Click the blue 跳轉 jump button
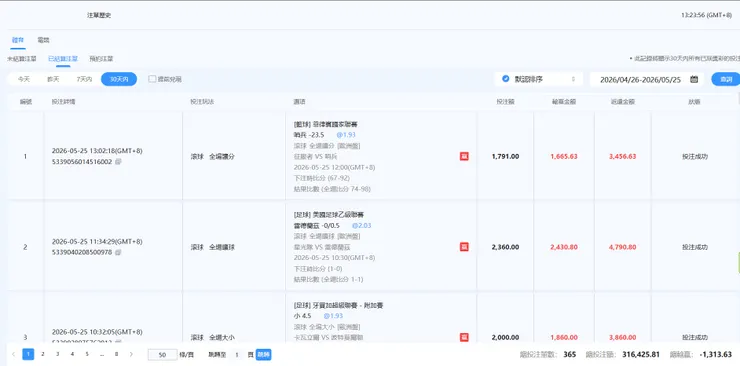 (x=263, y=355)
